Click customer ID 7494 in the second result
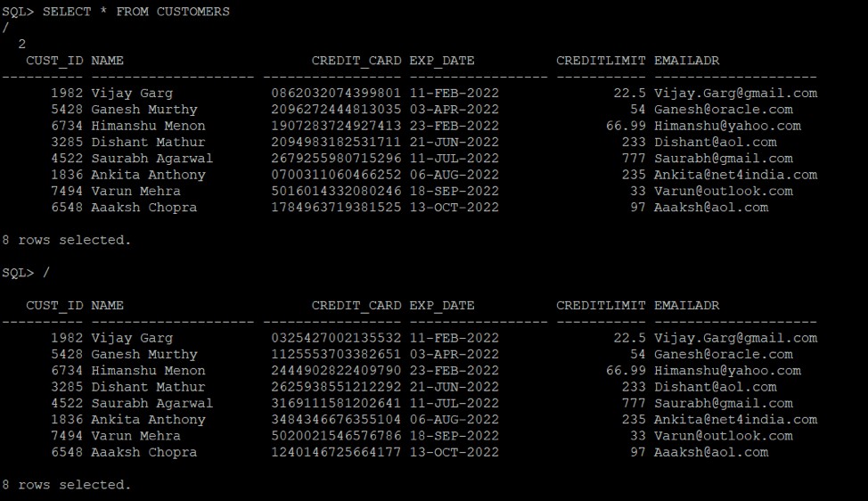The width and height of the screenshot is (868, 501). [x=67, y=436]
